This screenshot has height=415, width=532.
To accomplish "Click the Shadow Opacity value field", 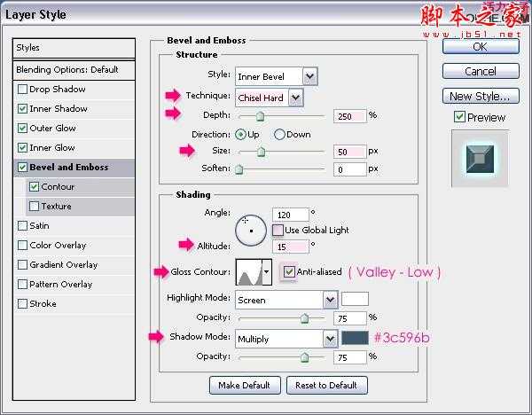I will click(x=350, y=357).
